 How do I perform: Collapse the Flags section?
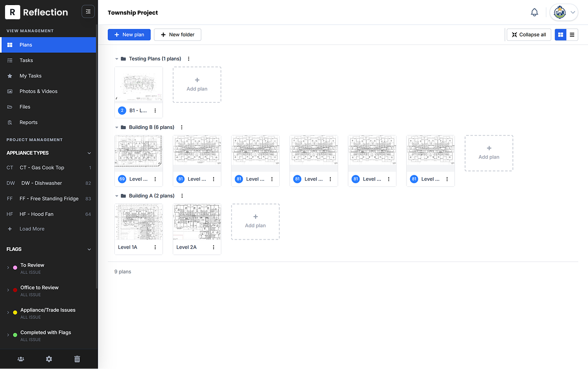(89, 249)
